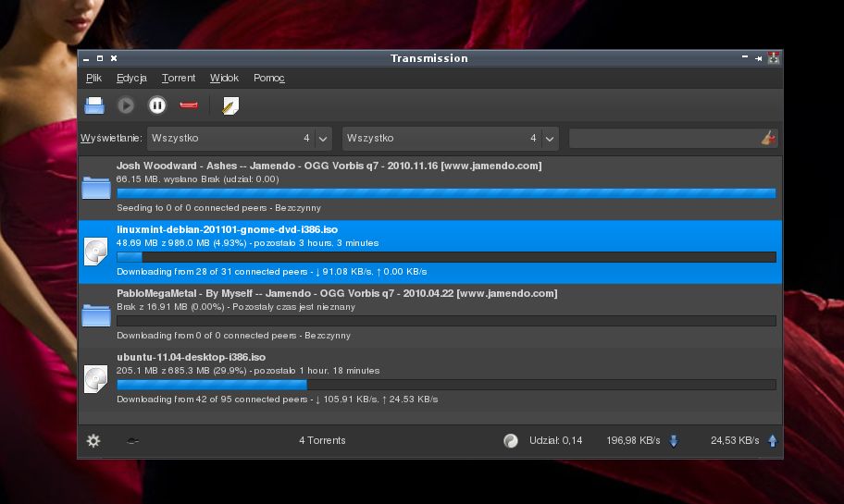Click the Start torrent play button

126,105
